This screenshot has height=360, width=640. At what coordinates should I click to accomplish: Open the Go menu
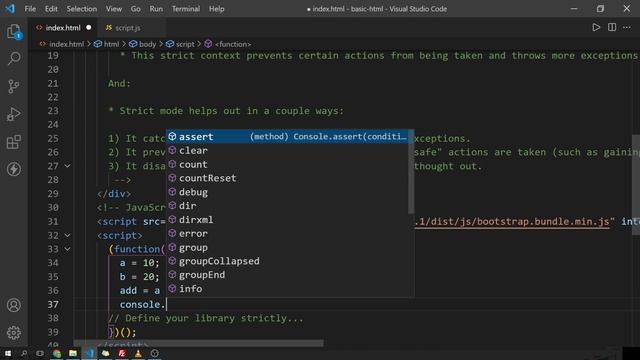[x=136, y=9]
